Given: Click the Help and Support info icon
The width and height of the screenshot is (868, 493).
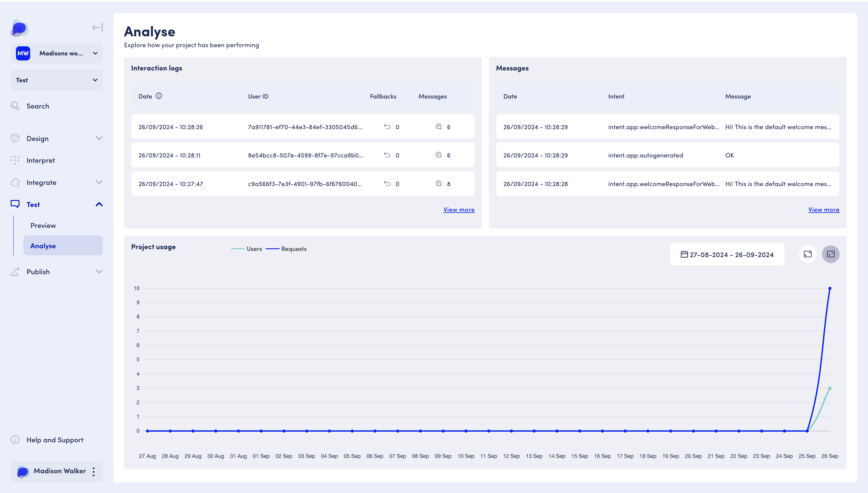Looking at the screenshot, I should point(15,440).
